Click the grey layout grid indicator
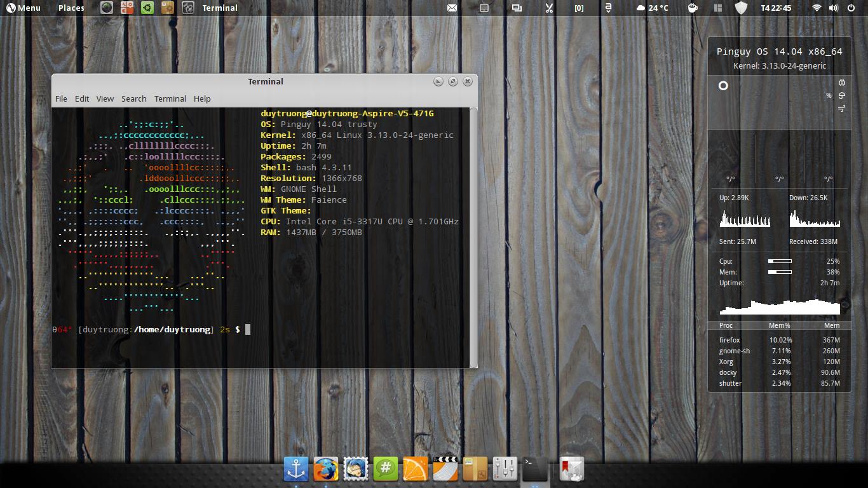The image size is (868, 488). click(718, 8)
